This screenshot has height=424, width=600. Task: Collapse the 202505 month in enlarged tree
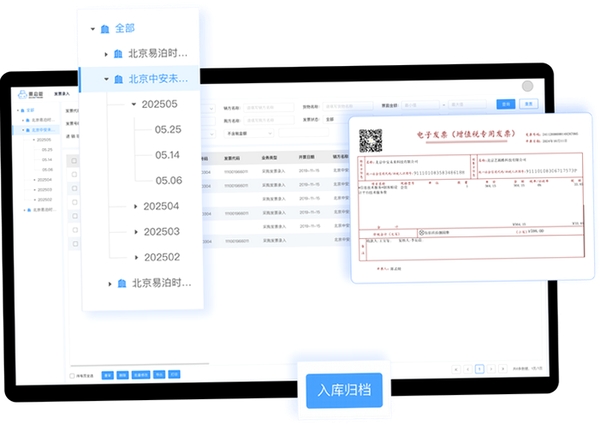coord(134,104)
